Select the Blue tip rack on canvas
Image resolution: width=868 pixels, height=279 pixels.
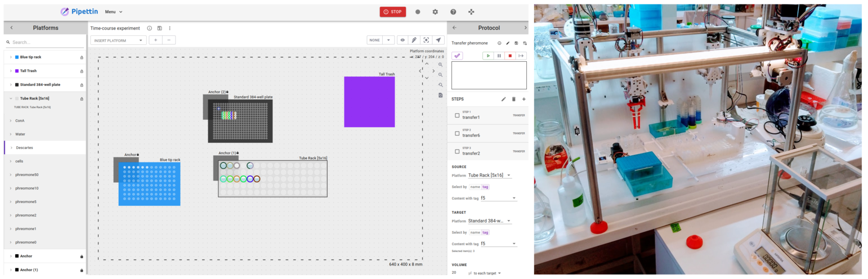149,184
